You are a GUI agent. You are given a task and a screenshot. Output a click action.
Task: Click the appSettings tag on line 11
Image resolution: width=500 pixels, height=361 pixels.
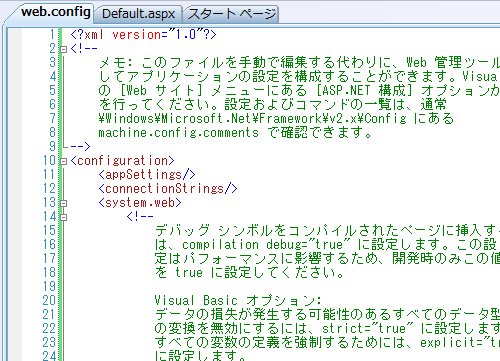[147, 175]
